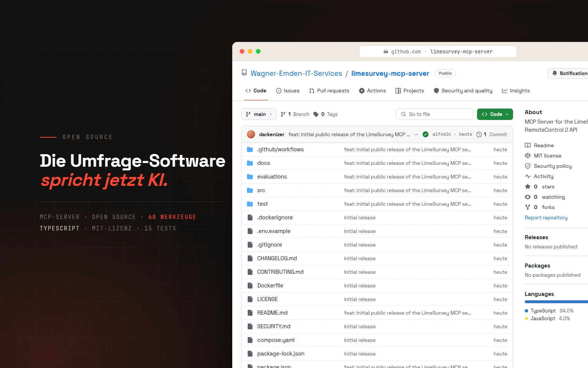This screenshot has width=588, height=368.
Task: Open the MIT license sidebar link
Action: point(548,156)
